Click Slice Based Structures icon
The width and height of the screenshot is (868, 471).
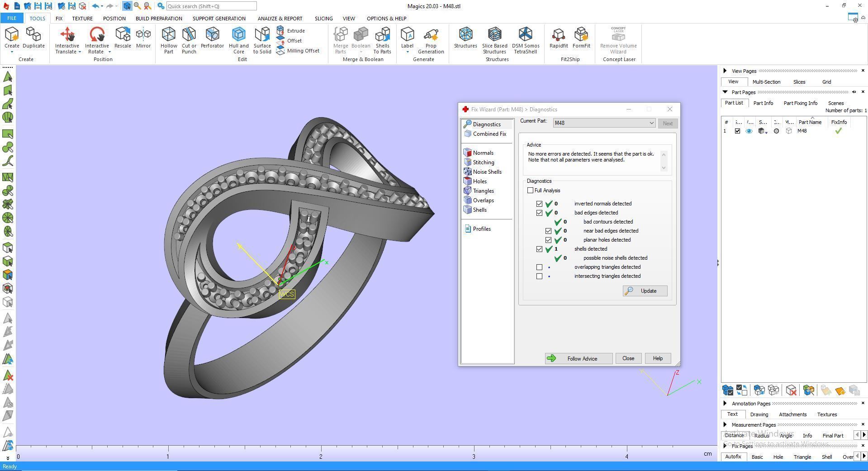click(x=495, y=40)
